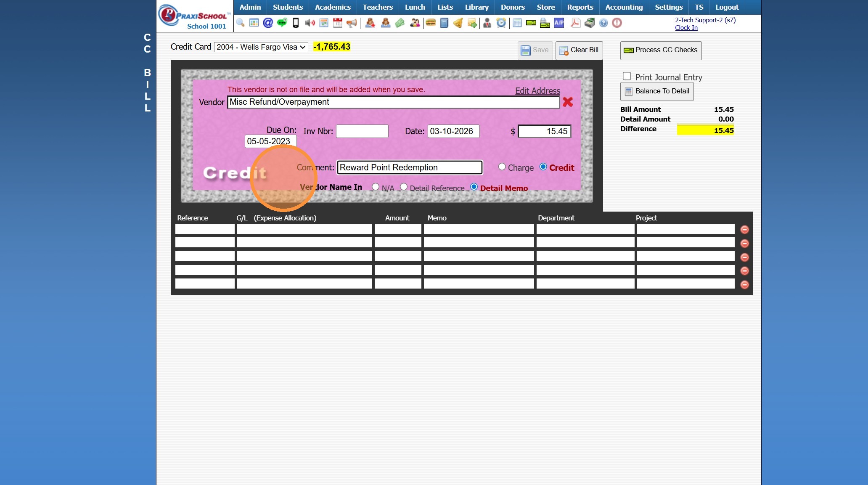
Task: Click the PDF document icon
Action: 575,23
